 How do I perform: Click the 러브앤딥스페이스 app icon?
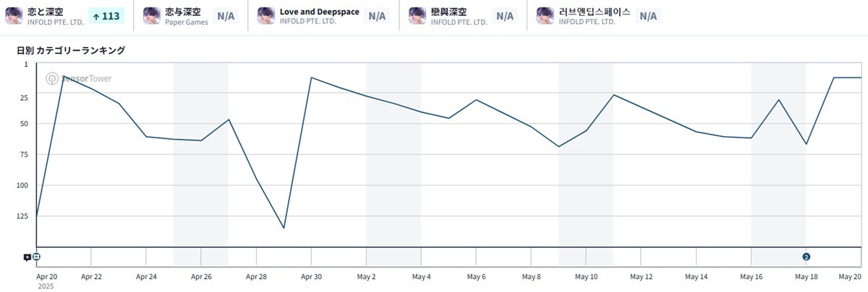coord(546,16)
